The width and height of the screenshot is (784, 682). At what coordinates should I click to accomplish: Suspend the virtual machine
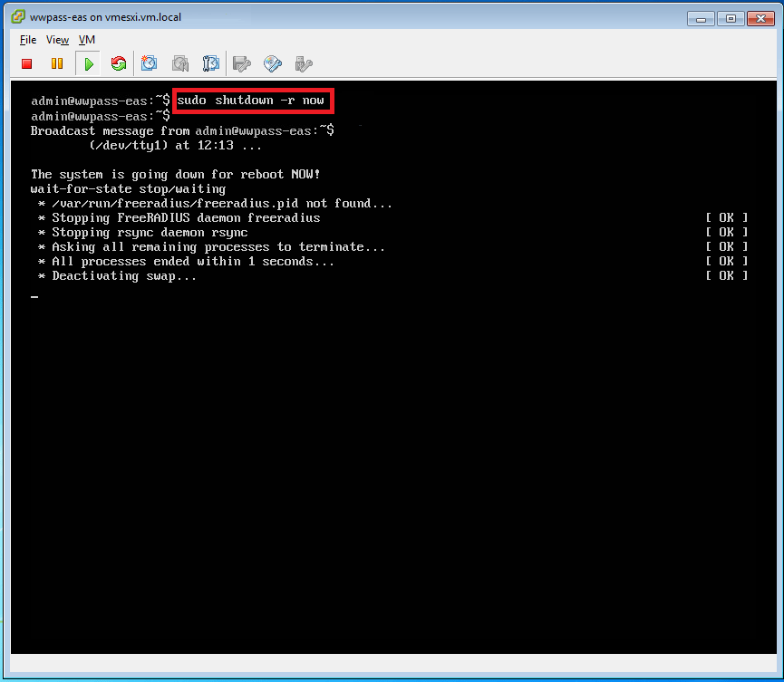pos(56,63)
